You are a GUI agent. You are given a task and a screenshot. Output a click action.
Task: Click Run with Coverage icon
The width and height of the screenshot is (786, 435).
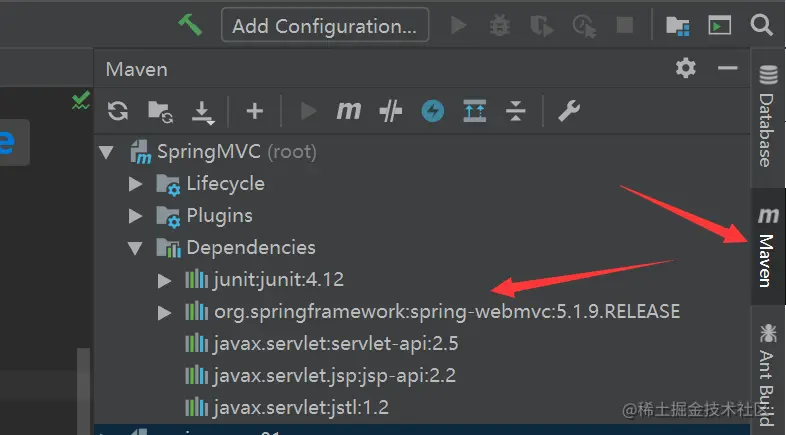[542, 26]
